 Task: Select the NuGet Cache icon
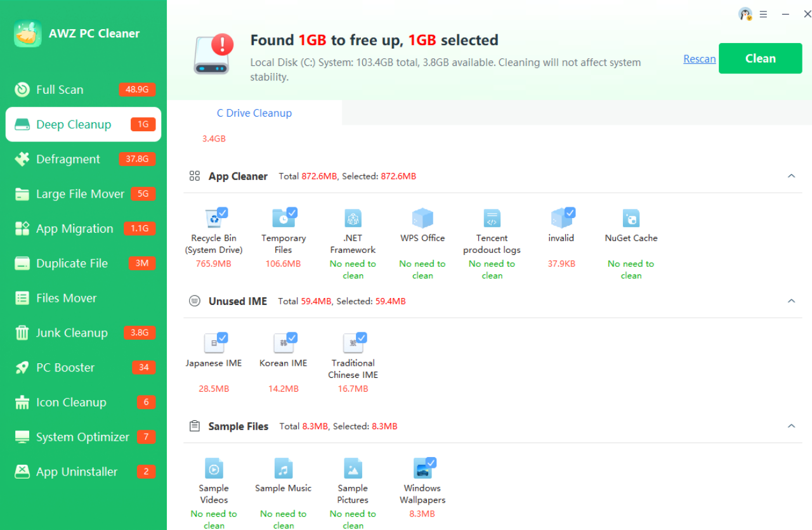pyautogui.click(x=631, y=218)
